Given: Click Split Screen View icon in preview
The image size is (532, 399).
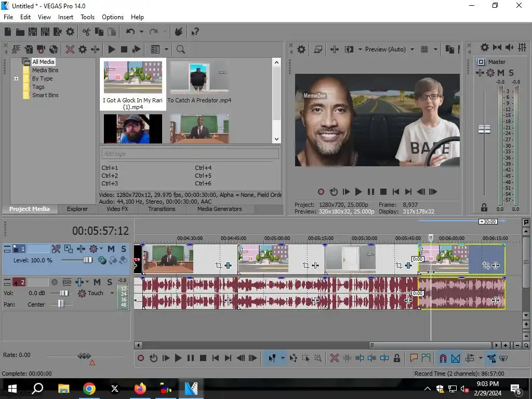Looking at the screenshot, I should (349, 49).
